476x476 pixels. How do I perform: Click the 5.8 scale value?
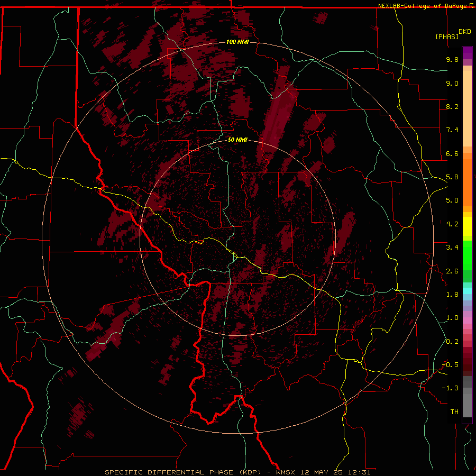click(x=452, y=177)
